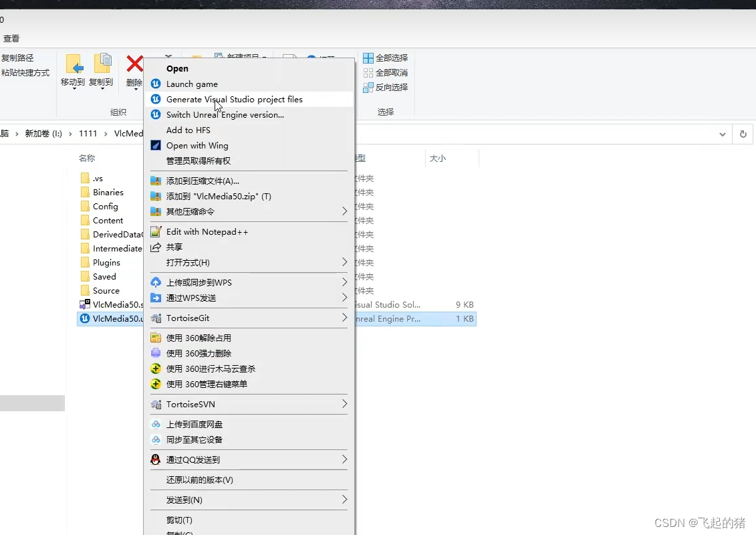The height and width of the screenshot is (535, 756).
Task: Click the Wing IDE icon in context menu
Action: (156, 146)
